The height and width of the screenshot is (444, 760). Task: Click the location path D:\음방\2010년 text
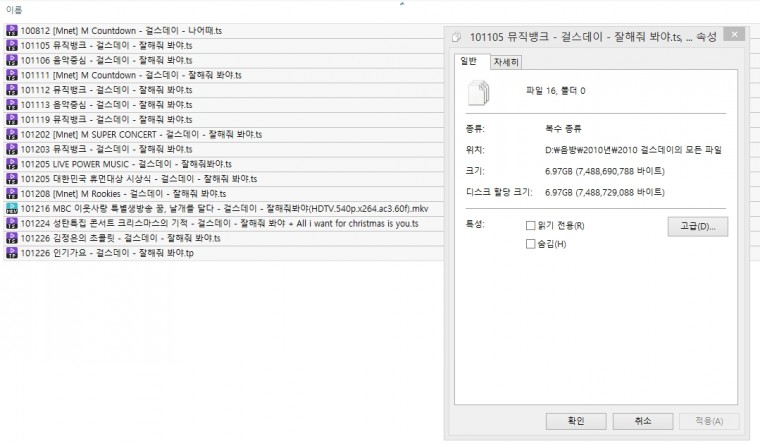tap(633, 150)
